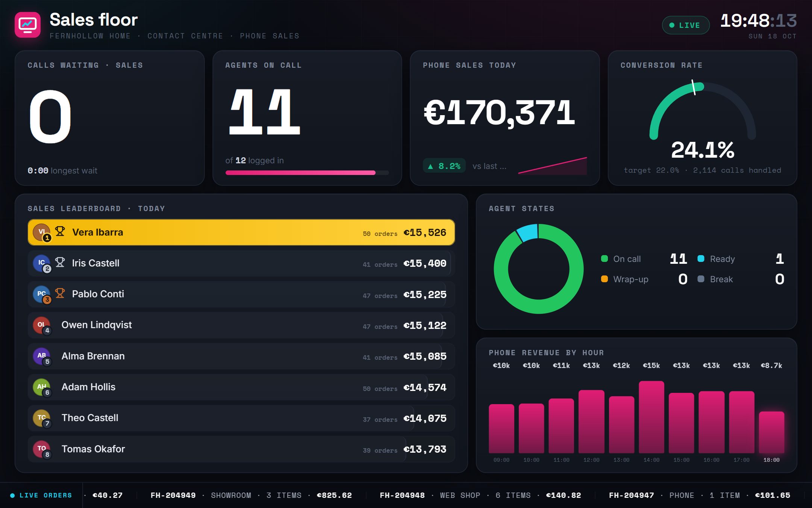
Task: Click Vera Ibarra's VI avatar
Action: coord(41,232)
